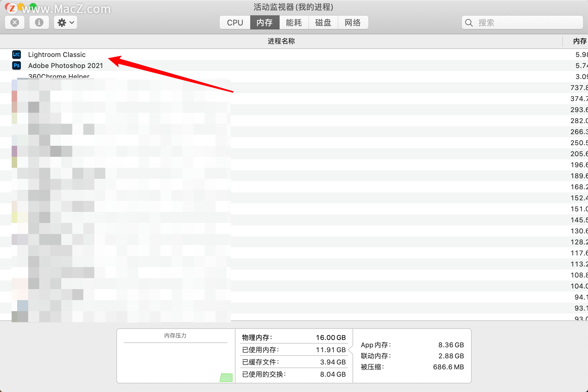Click the 374.7 memory value
This screenshot has height=392, width=588.
579,99
